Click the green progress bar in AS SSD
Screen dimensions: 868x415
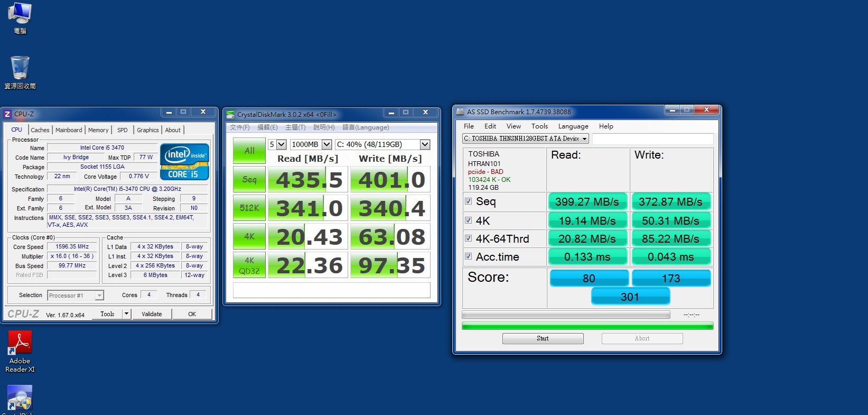(x=587, y=326)
